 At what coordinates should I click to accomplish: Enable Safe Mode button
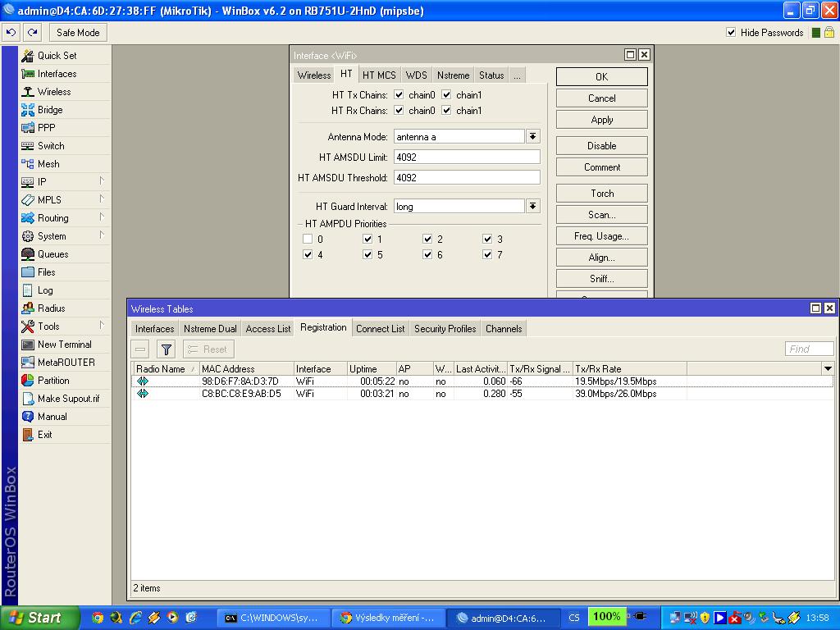pos(78,33)
